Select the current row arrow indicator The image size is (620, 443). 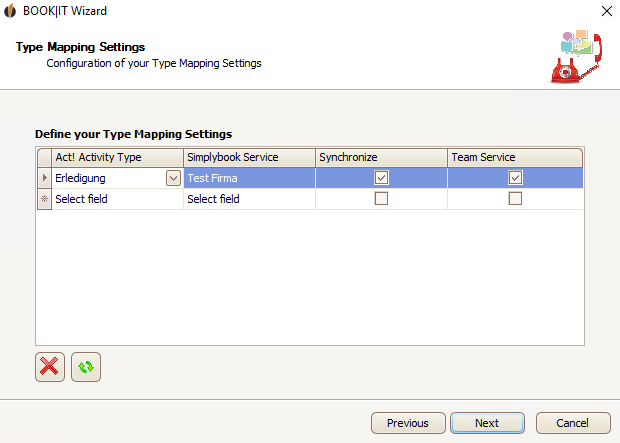(44, 178)
